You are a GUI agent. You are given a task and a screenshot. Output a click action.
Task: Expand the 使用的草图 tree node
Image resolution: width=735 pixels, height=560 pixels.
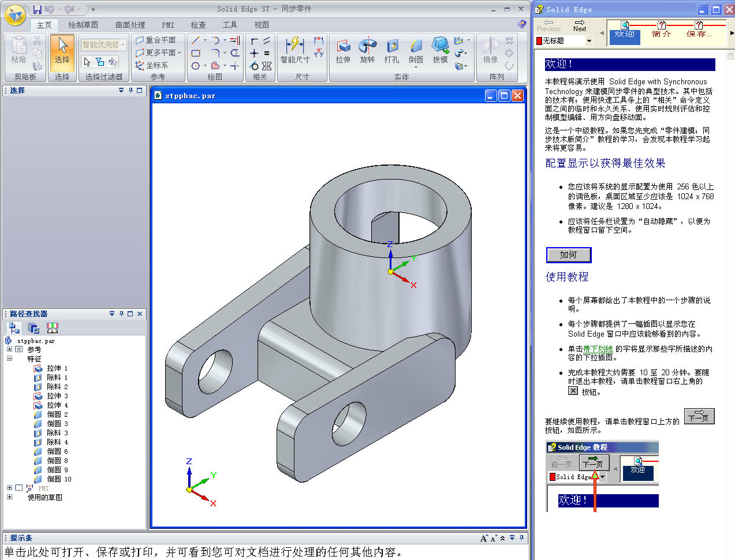pyautogui.click(x=9, y=497)
